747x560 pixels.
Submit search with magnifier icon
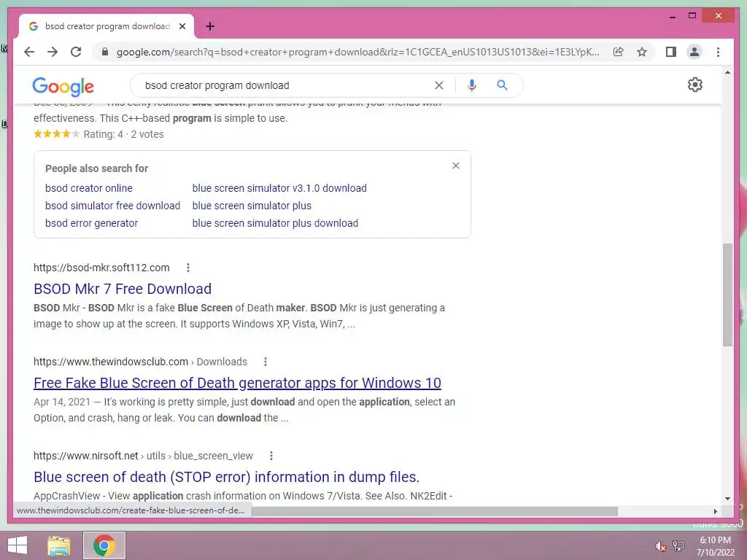(502, 85)
